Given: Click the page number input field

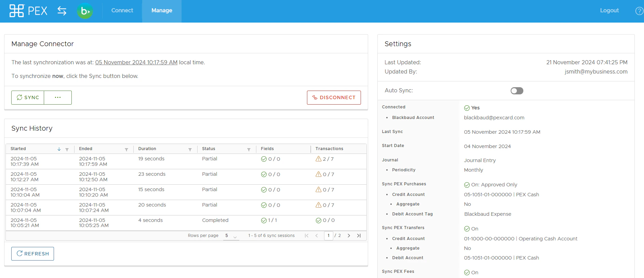Looking at the screenshot, I should click(x=328, y=236).
